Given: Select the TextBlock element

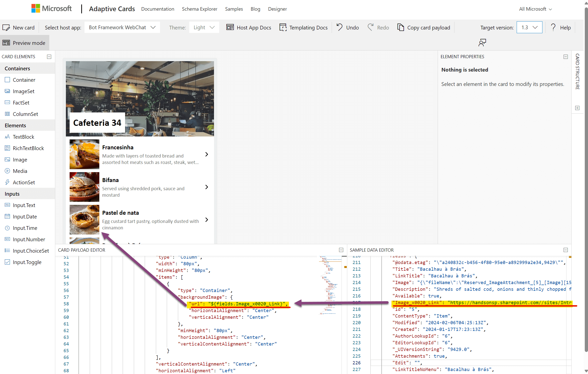Looking at the screenshot, I should (x=24, y=137).
